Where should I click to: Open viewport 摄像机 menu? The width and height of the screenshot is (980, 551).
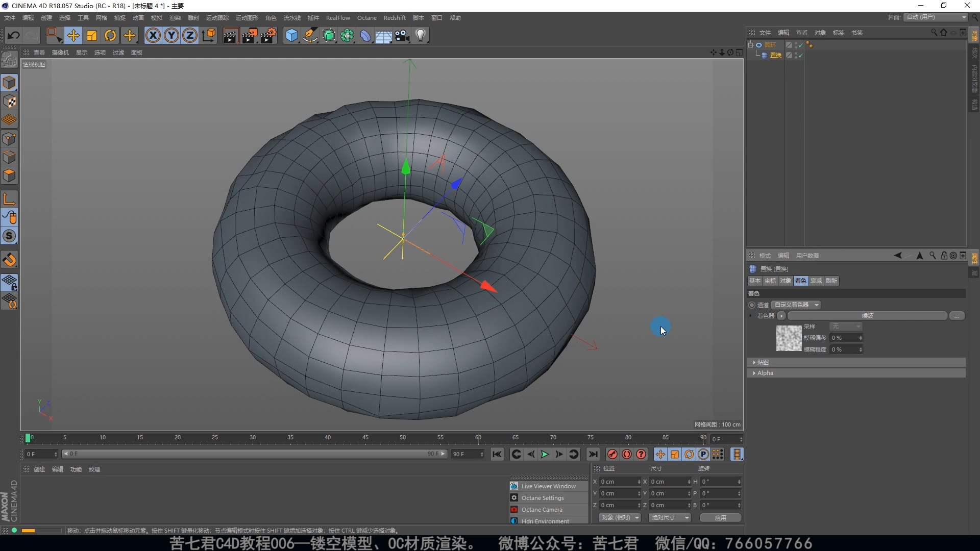[60, 53]
